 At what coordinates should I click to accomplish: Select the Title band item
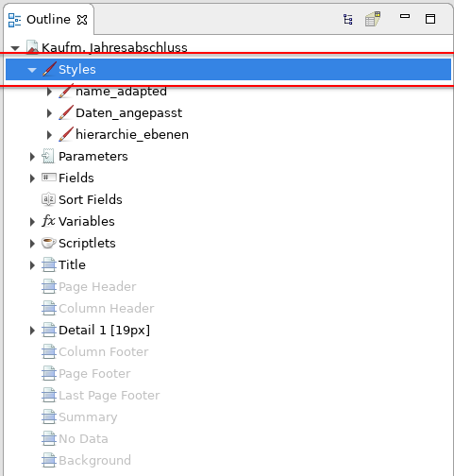[x=72, y=264]
